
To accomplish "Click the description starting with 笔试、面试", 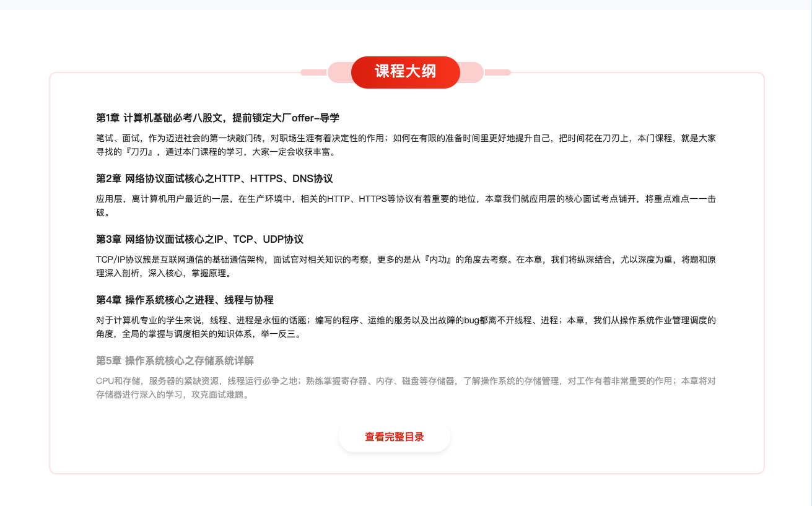I will pyautogui.click(x=406, y=144).
